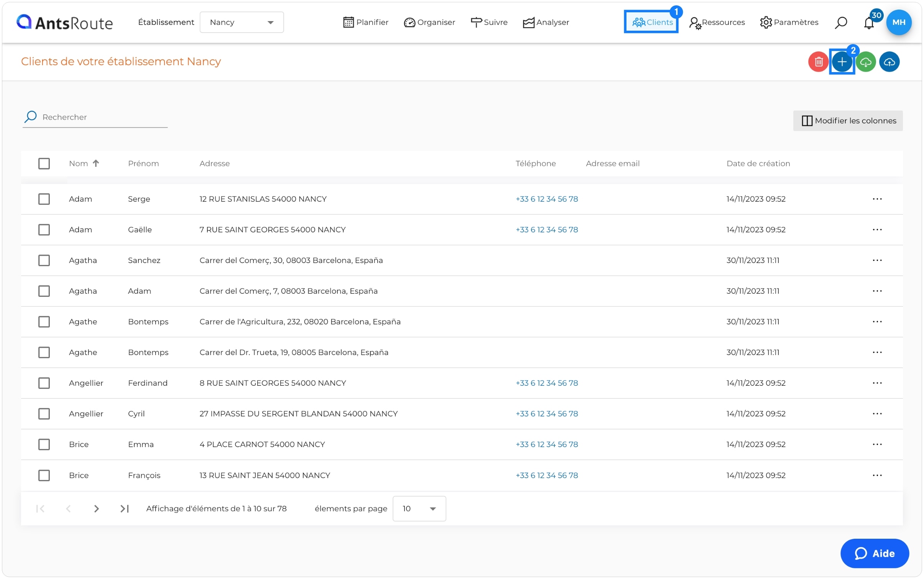Open the Aide chat button

[875, 553]
